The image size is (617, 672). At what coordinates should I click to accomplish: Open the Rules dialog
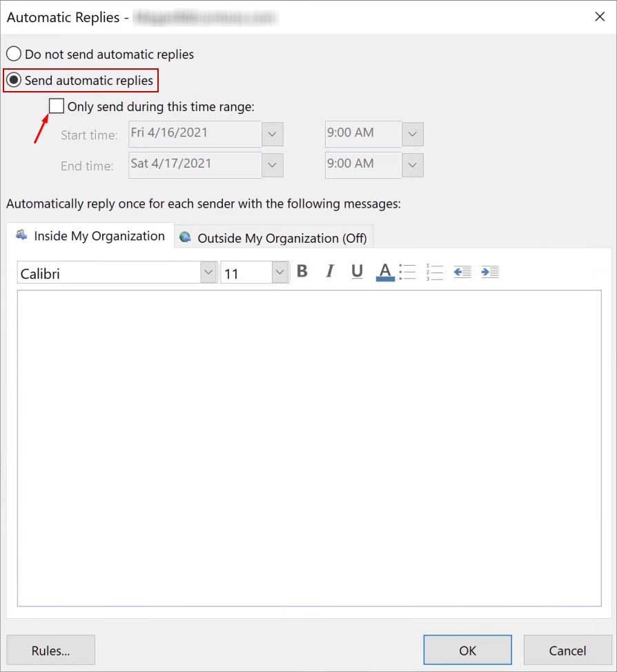click(50, 650)
